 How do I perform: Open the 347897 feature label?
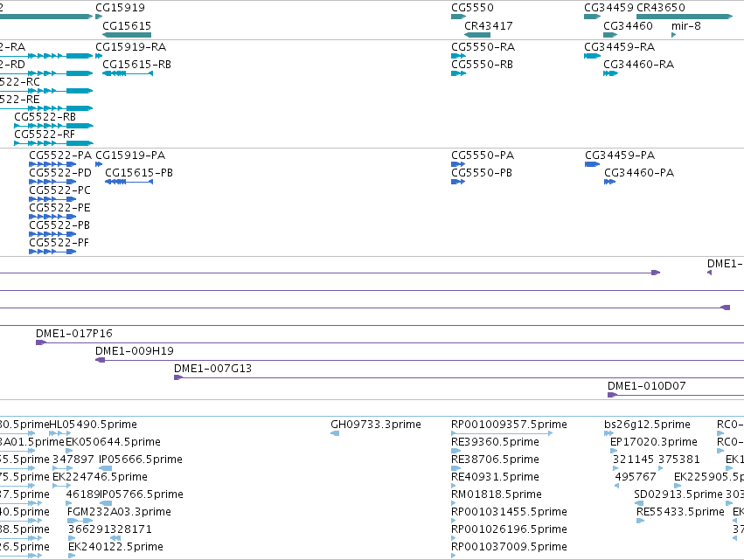73,460
